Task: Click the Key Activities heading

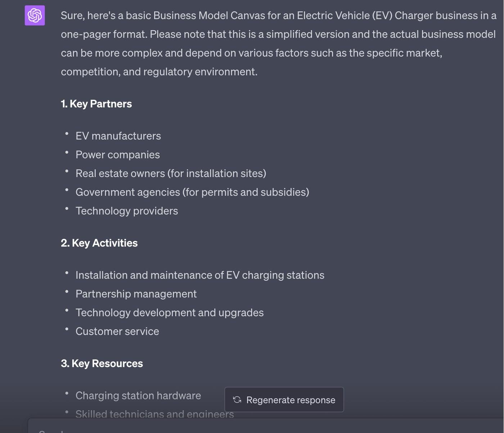Action: tap(99, 243)
